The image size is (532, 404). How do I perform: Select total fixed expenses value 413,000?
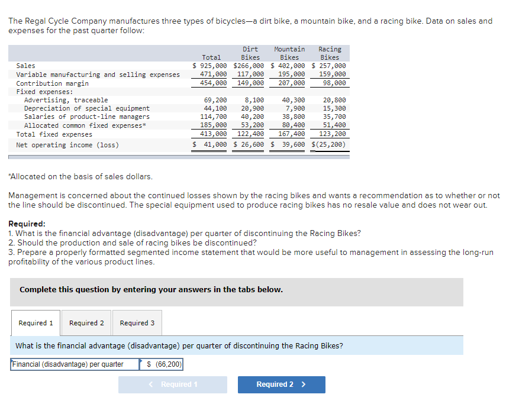tap(214, 134)
